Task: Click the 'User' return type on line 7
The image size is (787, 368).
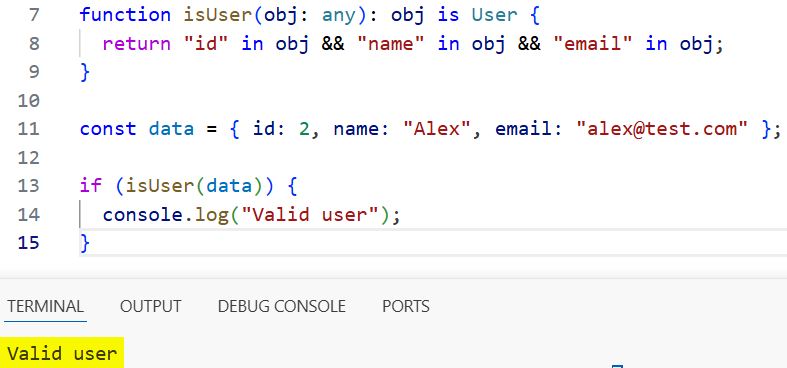Action: tap(494, 15)
